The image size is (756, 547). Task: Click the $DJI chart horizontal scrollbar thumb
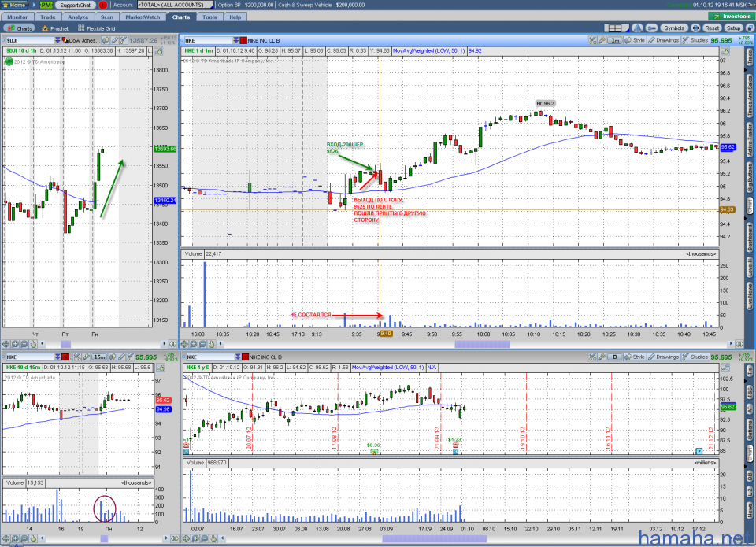pyautogui.click(x=65, y=344)
